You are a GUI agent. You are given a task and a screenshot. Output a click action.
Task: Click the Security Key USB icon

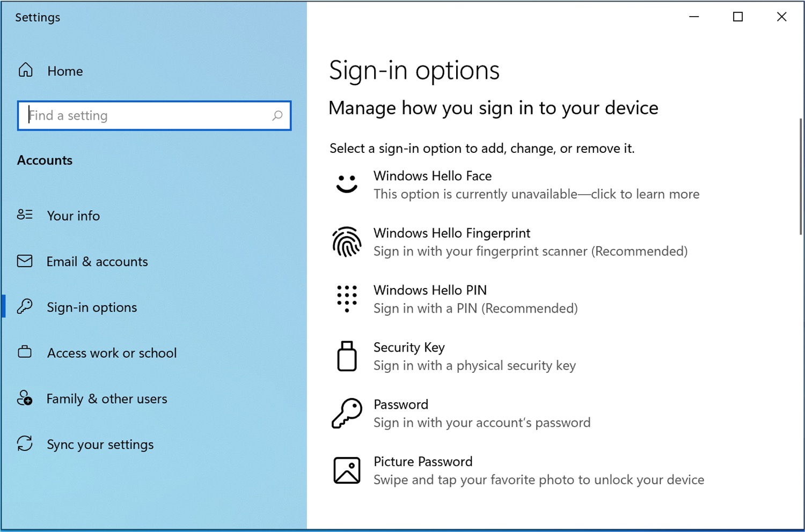(x=346, y=356)
